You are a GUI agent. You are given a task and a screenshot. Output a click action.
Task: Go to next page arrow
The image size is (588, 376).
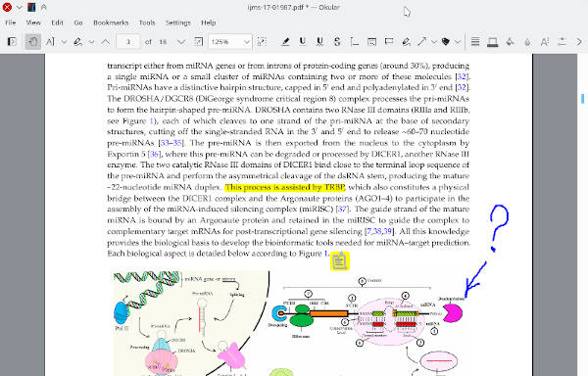click(180, 41)
